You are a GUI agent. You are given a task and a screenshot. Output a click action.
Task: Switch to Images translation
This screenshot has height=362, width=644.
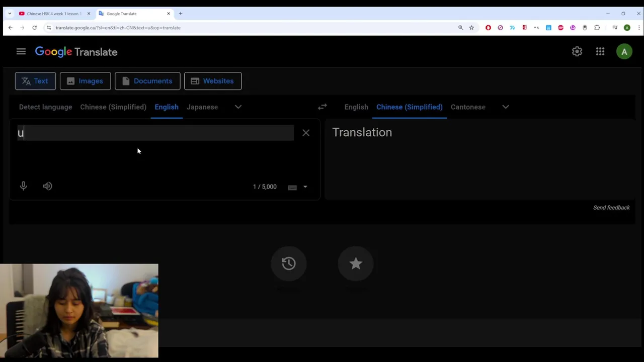[x=85, y=81]
